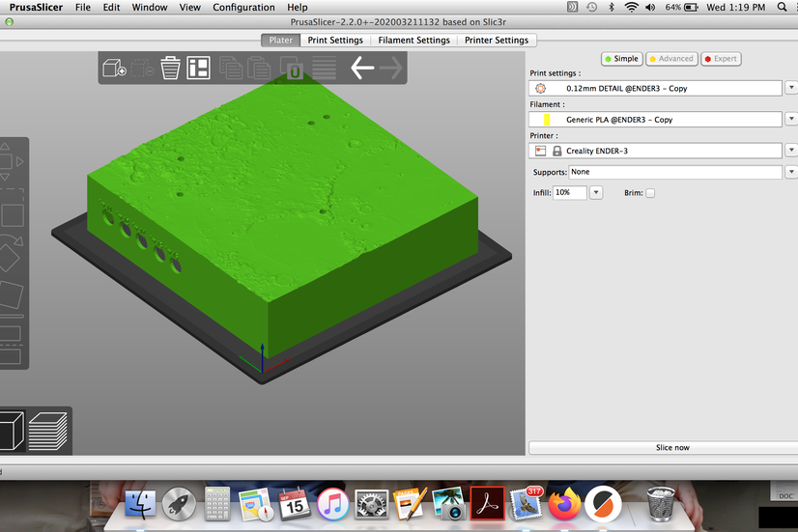Click the Delete selected dashed cube icon
798x532 pixels.
point(143,68)
